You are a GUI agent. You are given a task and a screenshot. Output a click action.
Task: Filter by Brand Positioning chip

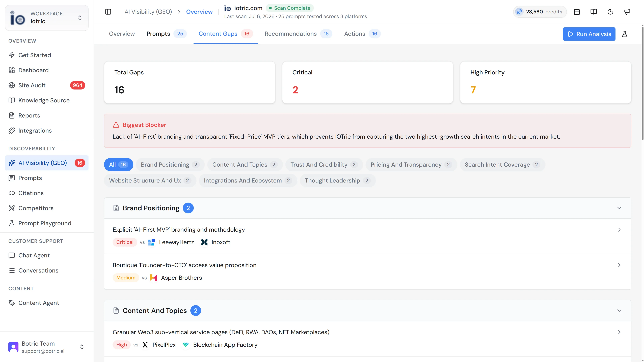(170, 165)
